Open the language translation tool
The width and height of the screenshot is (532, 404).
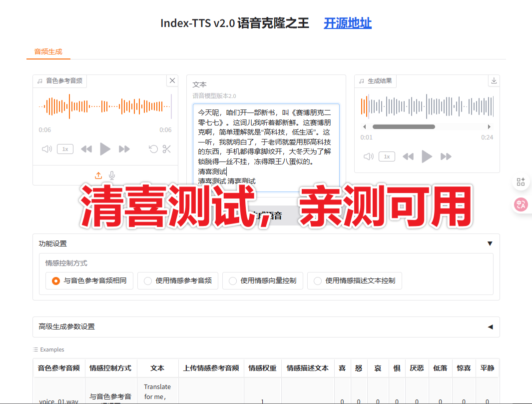[521, 204]
